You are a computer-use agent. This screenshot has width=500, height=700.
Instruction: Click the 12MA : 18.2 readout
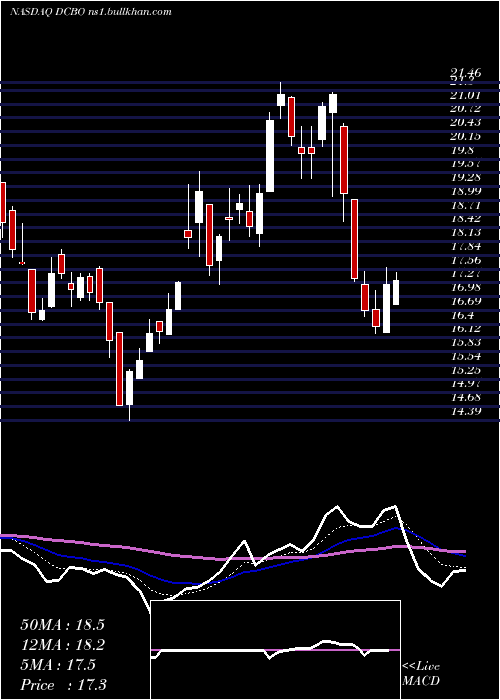pos(62,645)
